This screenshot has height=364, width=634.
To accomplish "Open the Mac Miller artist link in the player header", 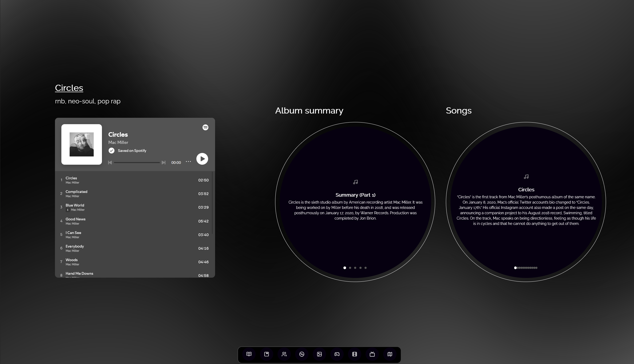I will click(x=118, y=142).
